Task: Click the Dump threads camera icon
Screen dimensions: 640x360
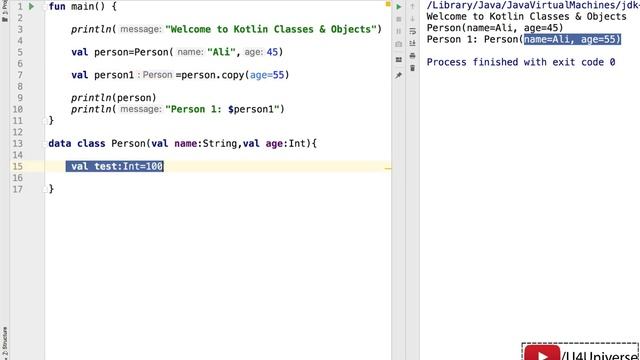Action: 399,44
